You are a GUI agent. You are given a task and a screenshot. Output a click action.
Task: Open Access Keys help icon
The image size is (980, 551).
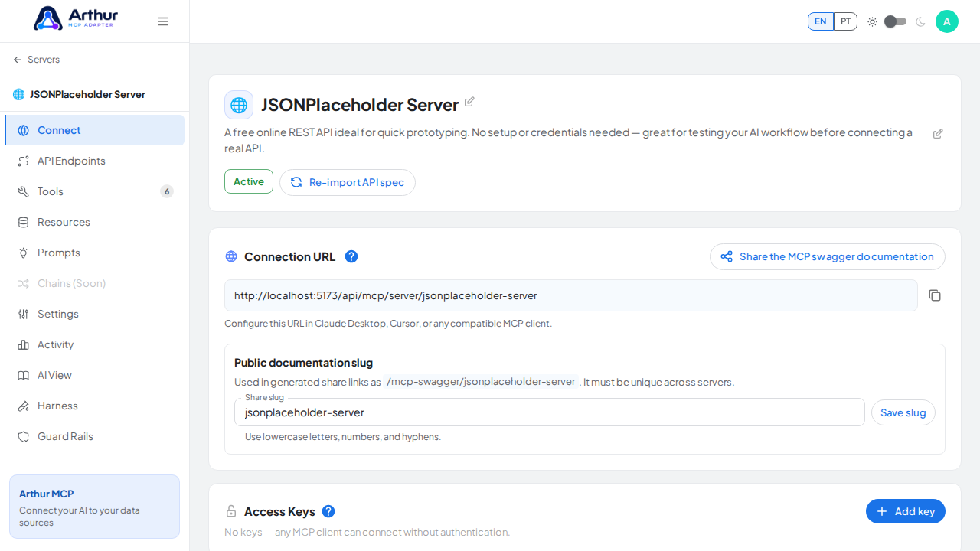pos(328,511)
